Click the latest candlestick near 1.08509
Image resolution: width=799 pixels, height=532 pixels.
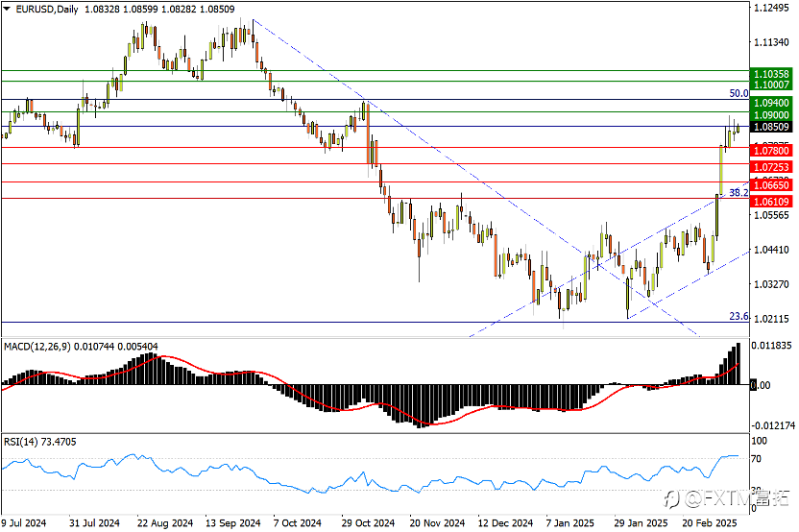[x=738, y=129]
